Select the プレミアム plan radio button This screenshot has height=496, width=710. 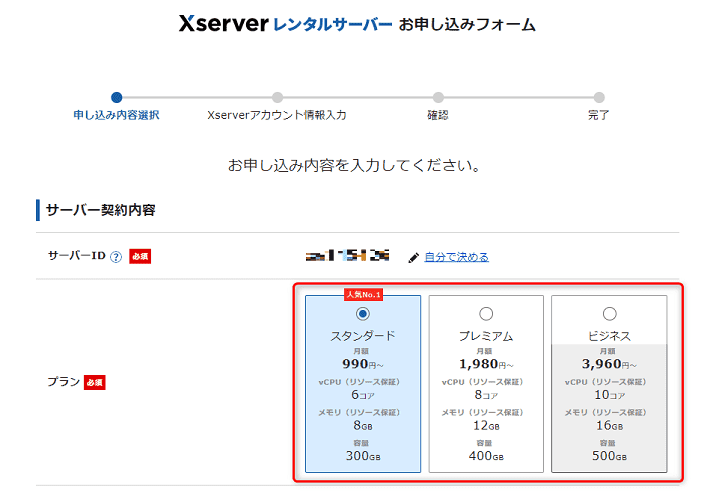486,313
